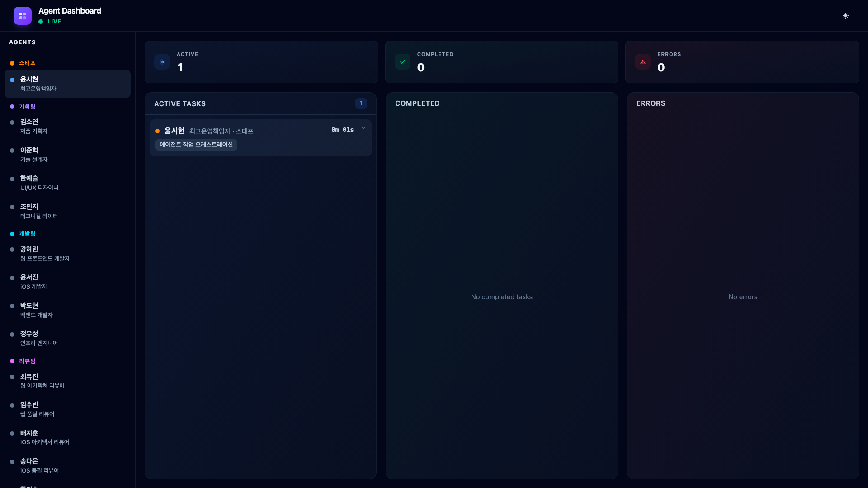Collapse the 기획팀 group header

point(27,107)
